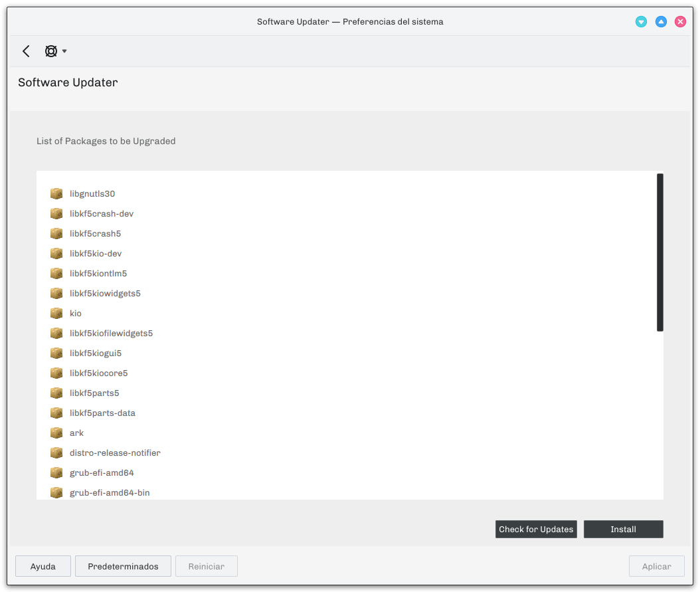Click the package icon beside libkf5kiofilewidgets5
The width and height of the screenshot is (700, 592).
coord(56,334)
